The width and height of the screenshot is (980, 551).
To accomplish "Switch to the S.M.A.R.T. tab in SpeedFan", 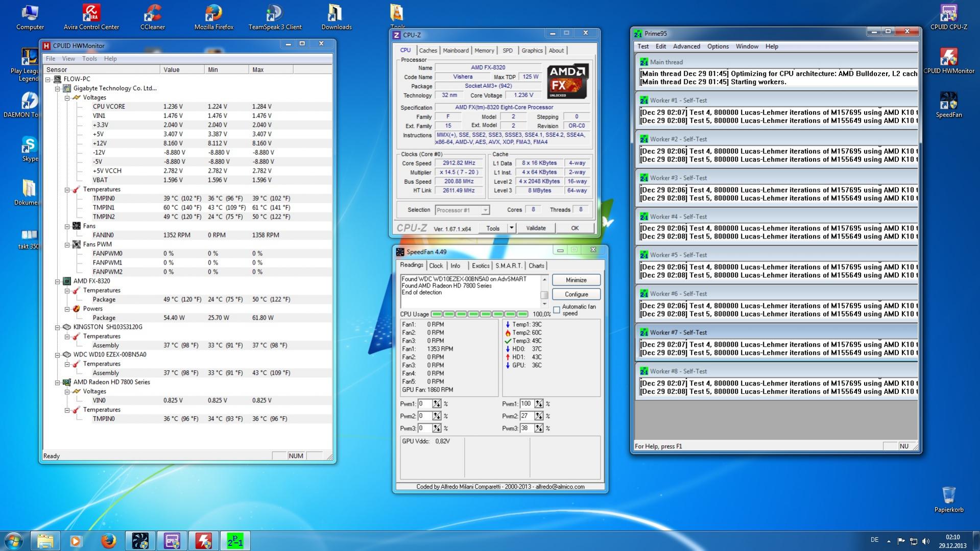I will click(509, 266).
